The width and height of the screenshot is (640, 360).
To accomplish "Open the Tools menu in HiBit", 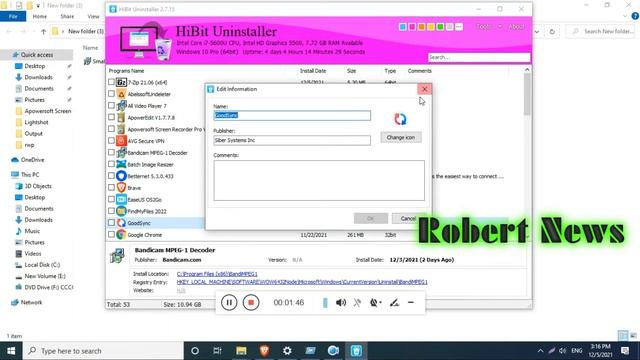I will point(484,27).
